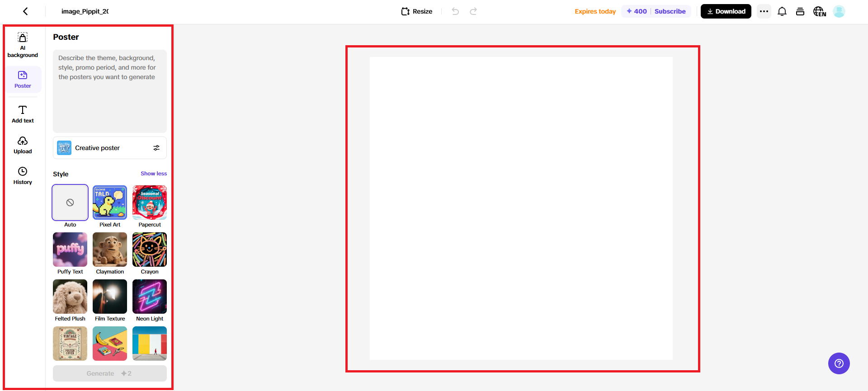868x391 pixels.
Task: Click the Subscribe button
Action: pyautogui.click(x=670, y=11)
